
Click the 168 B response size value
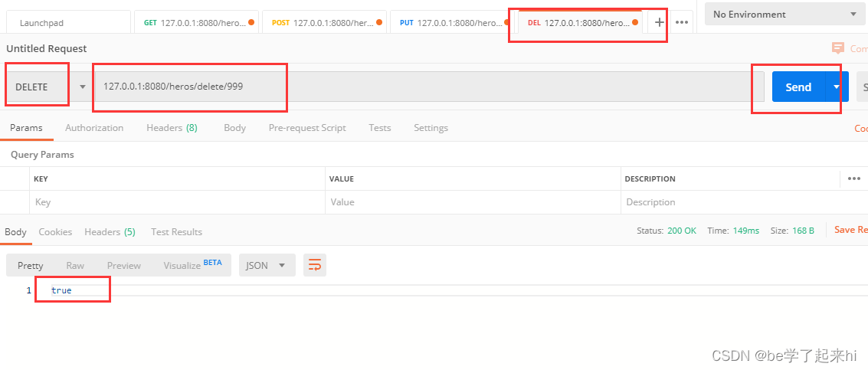802,231
